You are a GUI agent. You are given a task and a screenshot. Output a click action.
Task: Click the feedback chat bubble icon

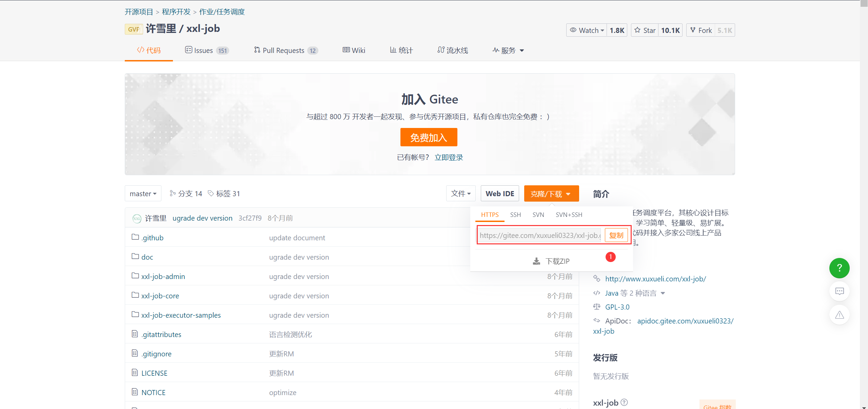pos(839,291)
